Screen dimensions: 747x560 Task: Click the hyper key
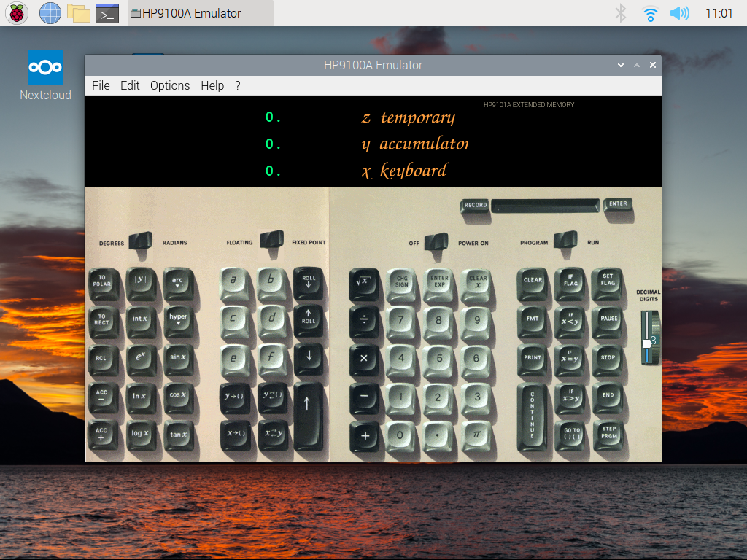click(178, 321)
